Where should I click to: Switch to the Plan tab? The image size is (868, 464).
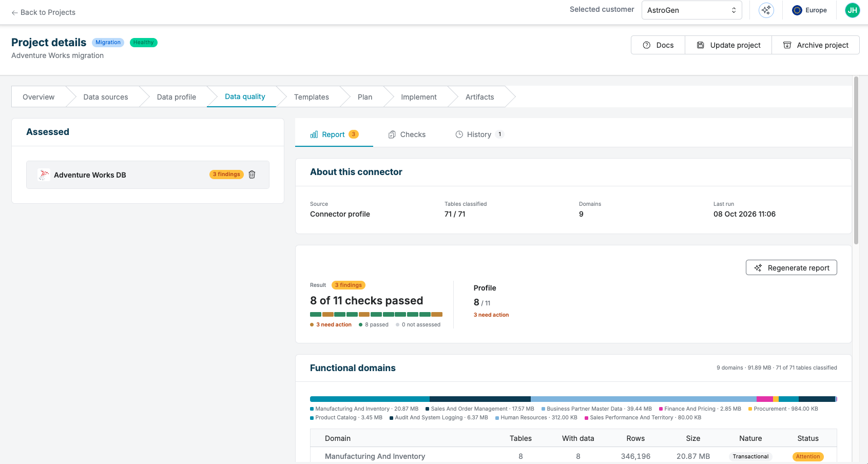(x=365, y=97)
